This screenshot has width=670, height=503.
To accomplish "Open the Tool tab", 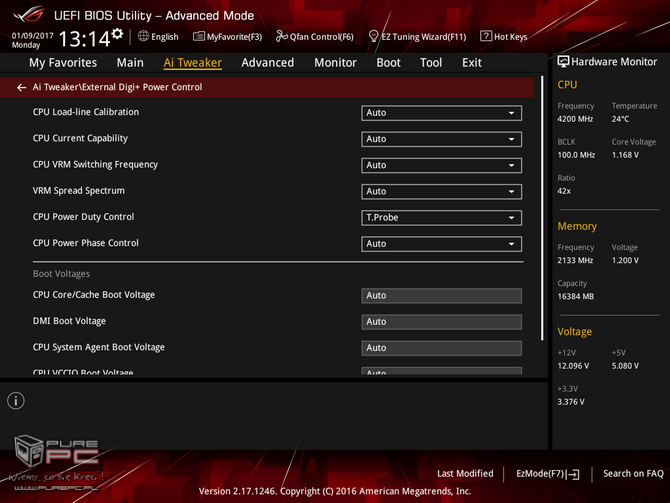I will pos(431,63).
